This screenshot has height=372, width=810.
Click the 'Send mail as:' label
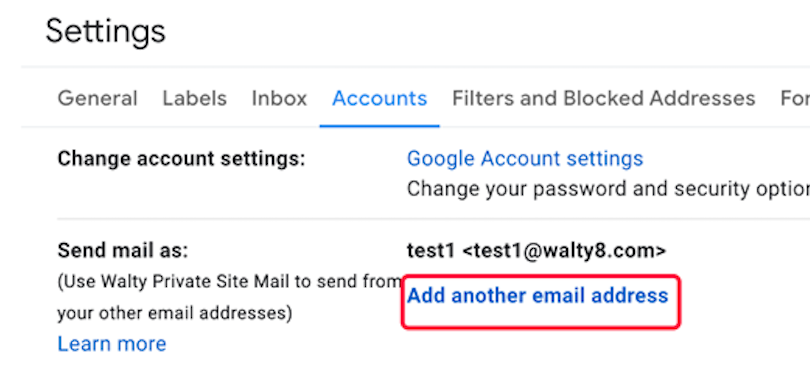[123, 251]
